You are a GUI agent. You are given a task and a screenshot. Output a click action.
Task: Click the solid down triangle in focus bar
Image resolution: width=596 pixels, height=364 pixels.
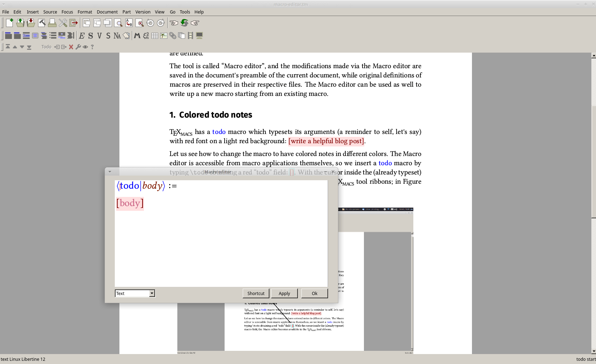tap(22, 47)
